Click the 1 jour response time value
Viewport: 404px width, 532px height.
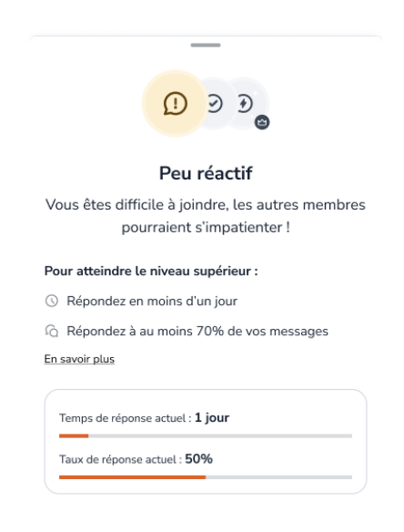212,417
